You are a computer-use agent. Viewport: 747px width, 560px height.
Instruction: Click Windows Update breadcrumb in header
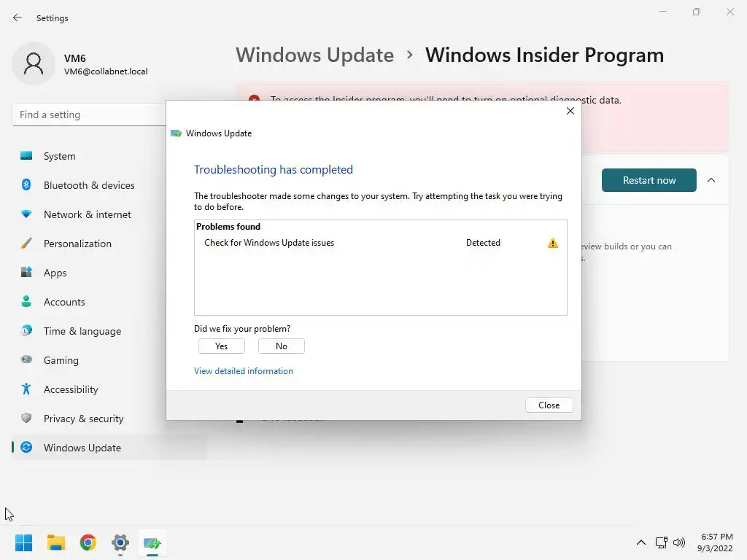(x=315, y=55)
